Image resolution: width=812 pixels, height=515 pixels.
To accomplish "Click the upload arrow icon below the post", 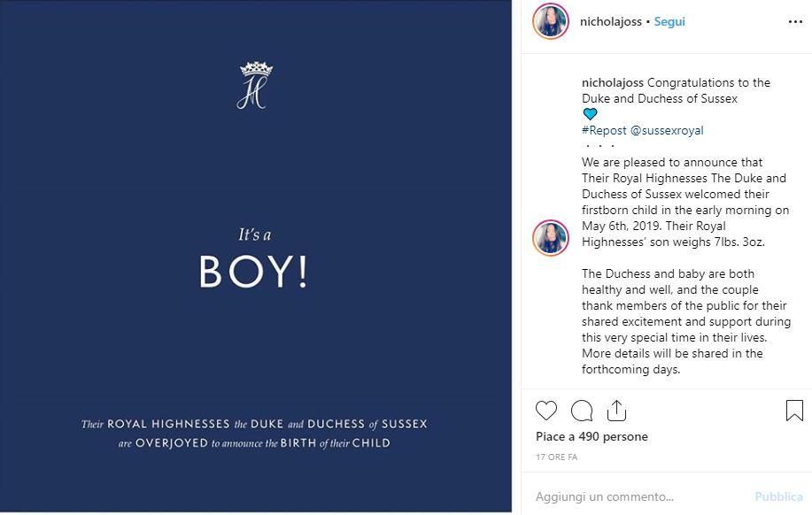I will pyautogui.click(x=615, y=409).
